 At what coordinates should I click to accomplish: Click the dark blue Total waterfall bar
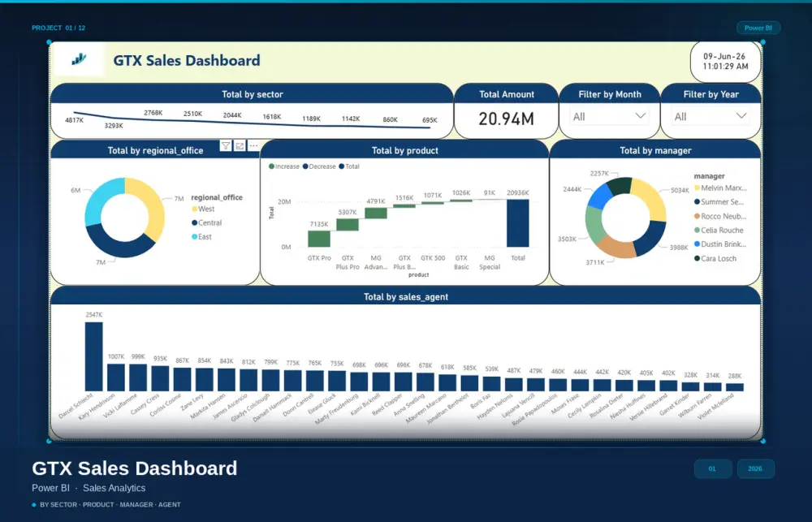pos(518,223)
